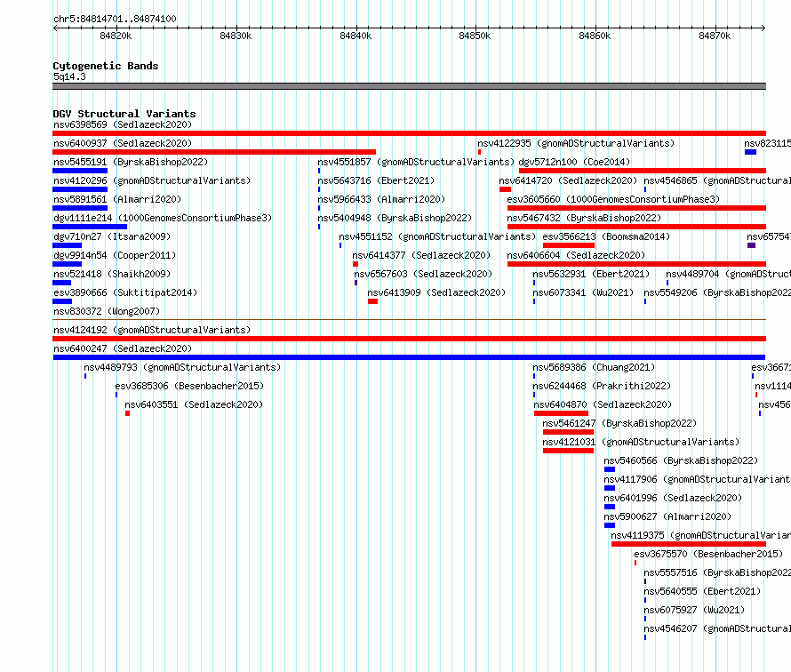This screenshot has height=672, width=791.
Task: Select the nsv5689386 (Chuang2021) label
Action: [x=594, y=367]
